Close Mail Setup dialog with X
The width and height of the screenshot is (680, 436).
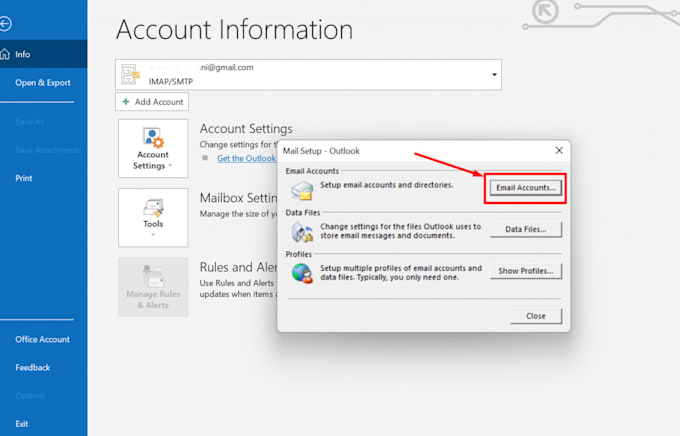tap(559, 150)
